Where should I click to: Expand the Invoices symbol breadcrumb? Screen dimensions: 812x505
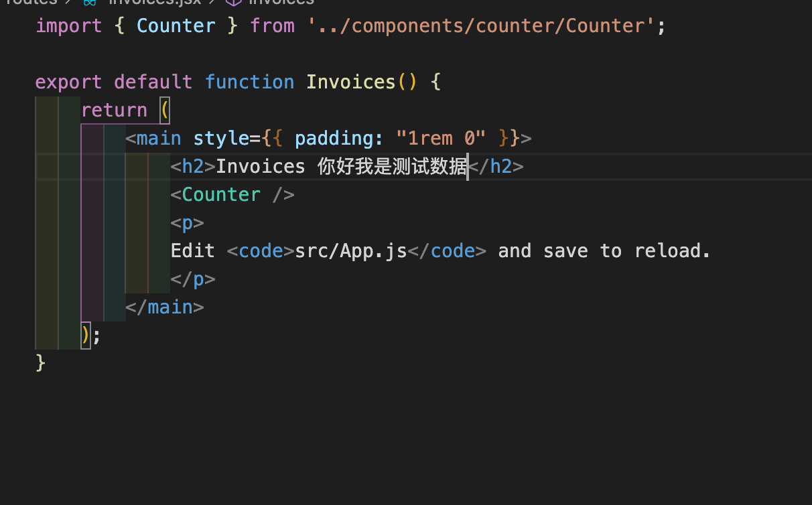[281, 2]
